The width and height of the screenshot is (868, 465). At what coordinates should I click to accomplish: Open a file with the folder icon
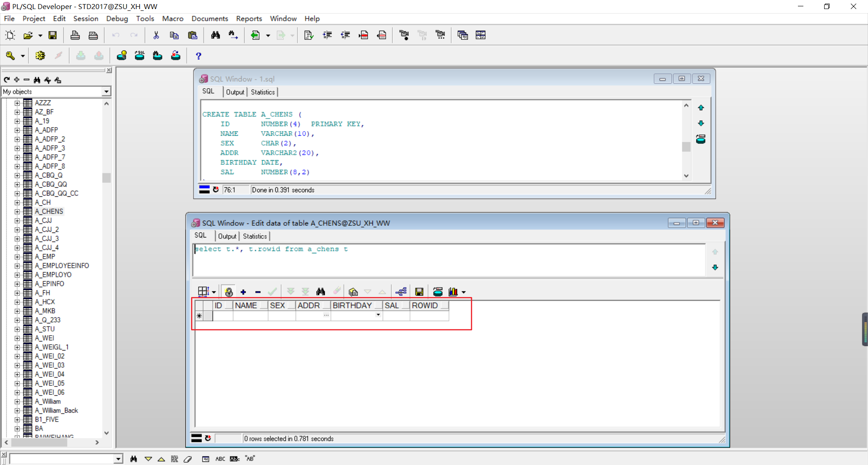(29, 35)
